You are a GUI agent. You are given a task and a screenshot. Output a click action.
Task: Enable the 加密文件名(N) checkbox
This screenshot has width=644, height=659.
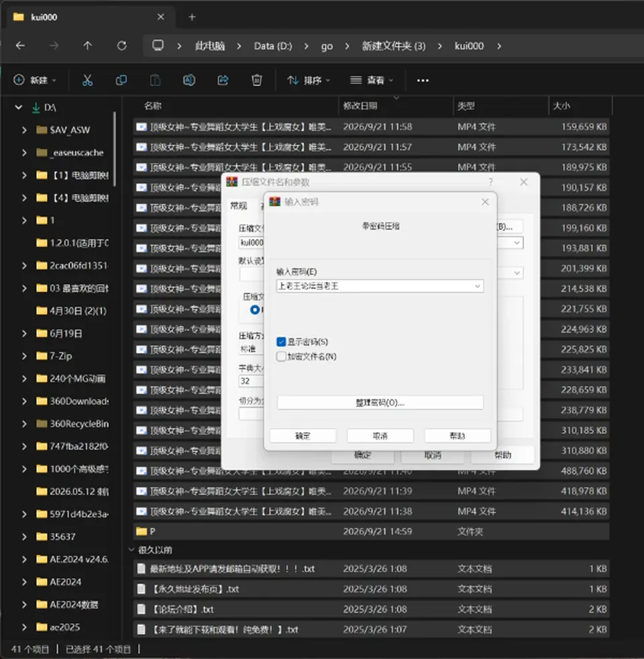281,356
